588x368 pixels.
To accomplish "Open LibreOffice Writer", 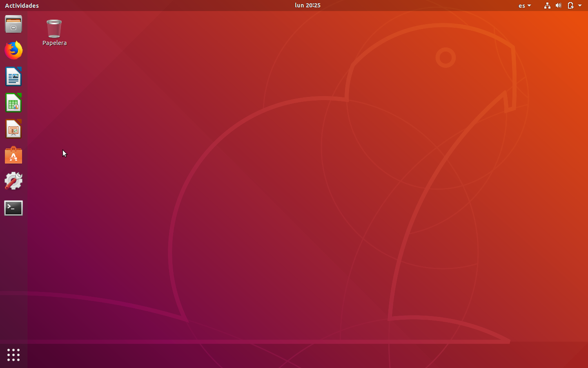I will [x=13, y=77].
